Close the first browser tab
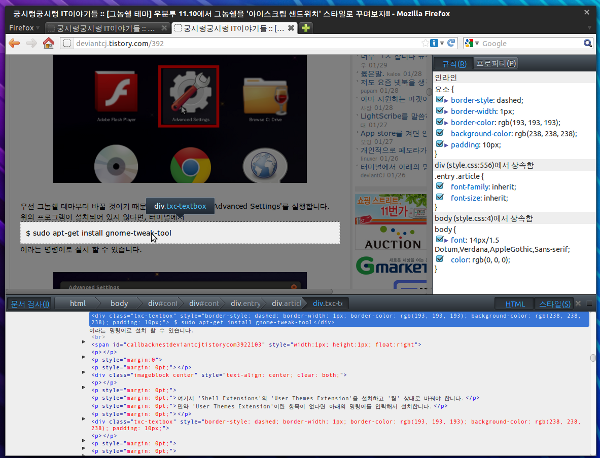Image resolution: width=600 pixels, height=458 pixels. tap(164, 28)
